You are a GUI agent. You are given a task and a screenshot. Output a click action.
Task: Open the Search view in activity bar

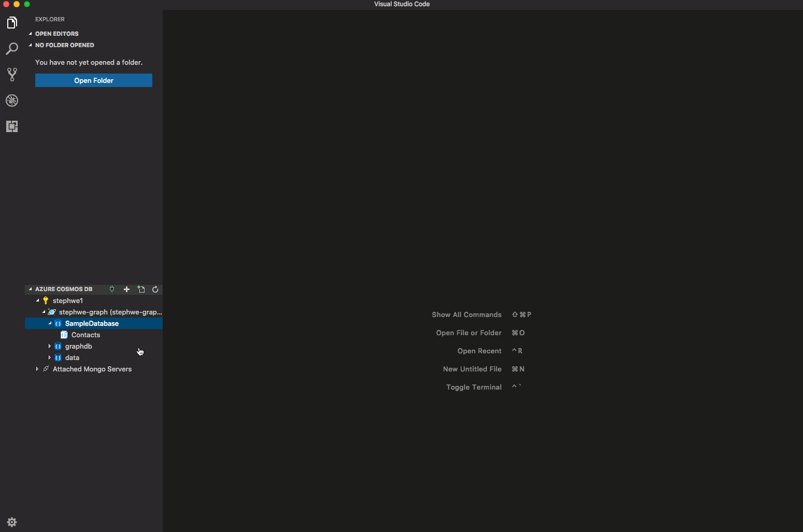pyautogui.click(x=12, y=49)
